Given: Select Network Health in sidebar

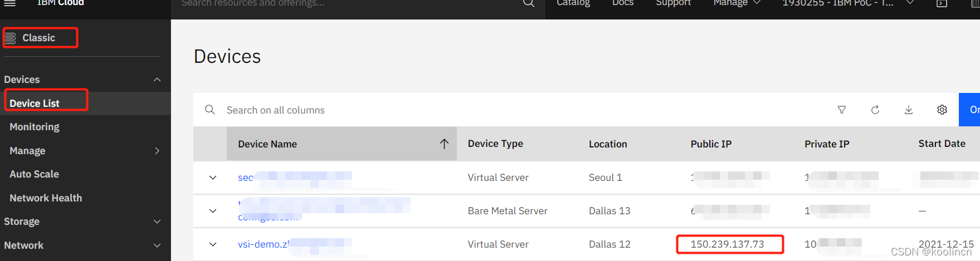Looking at the screenshot, I should point(46,198).
